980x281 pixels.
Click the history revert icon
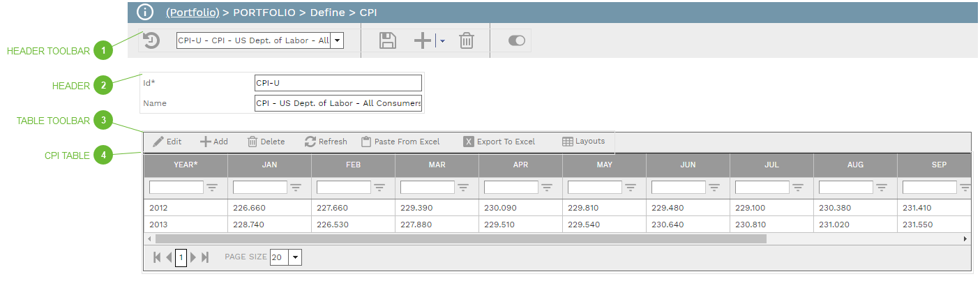pos(151,41)
